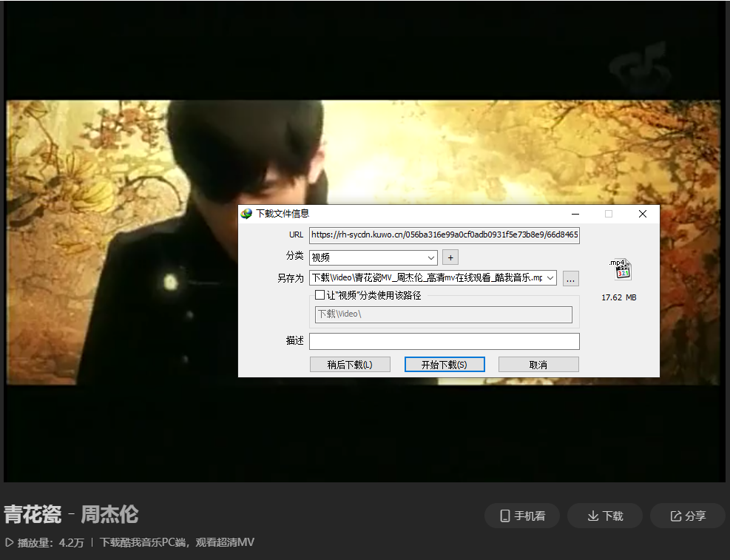730x560 pixels.
Task: Close the 下载文件信息 dialog
Action: click(643, 214)
